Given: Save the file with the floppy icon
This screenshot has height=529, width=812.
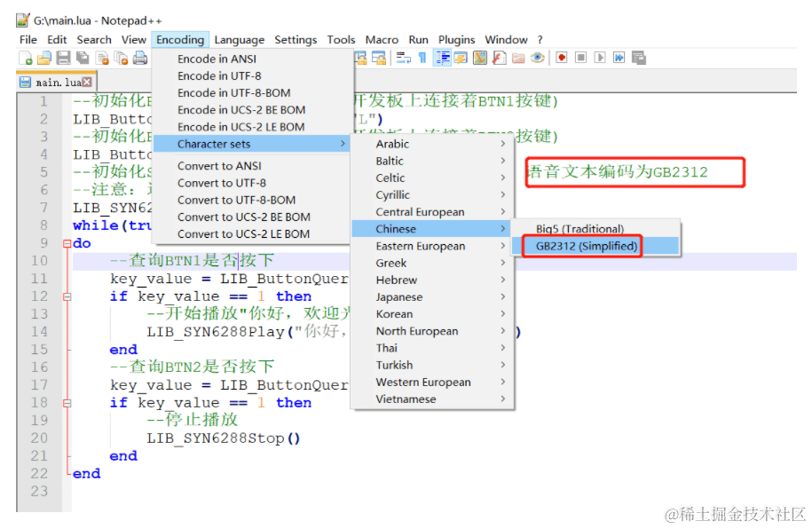Looking at the screenshot, I should pos(63,58).
